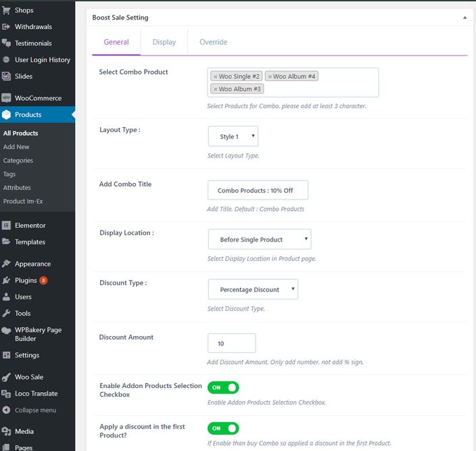Open the Settings menu label
476x451 pixels.
point(27,356)
